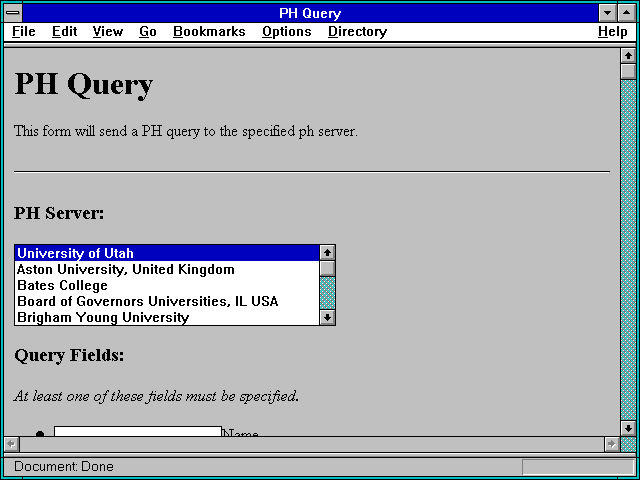
Task: Click the page vertical scrollbar thumb
Action: 628,71
